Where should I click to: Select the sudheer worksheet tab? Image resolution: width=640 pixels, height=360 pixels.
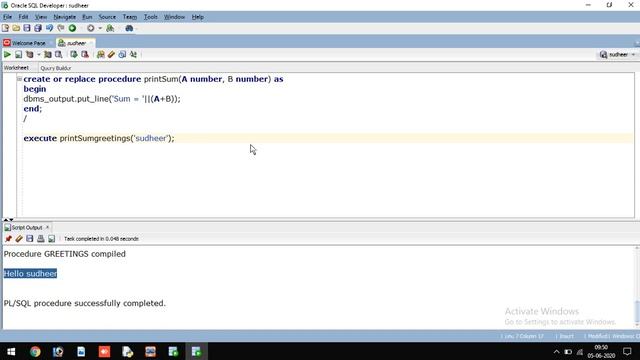tap(76, 43)
